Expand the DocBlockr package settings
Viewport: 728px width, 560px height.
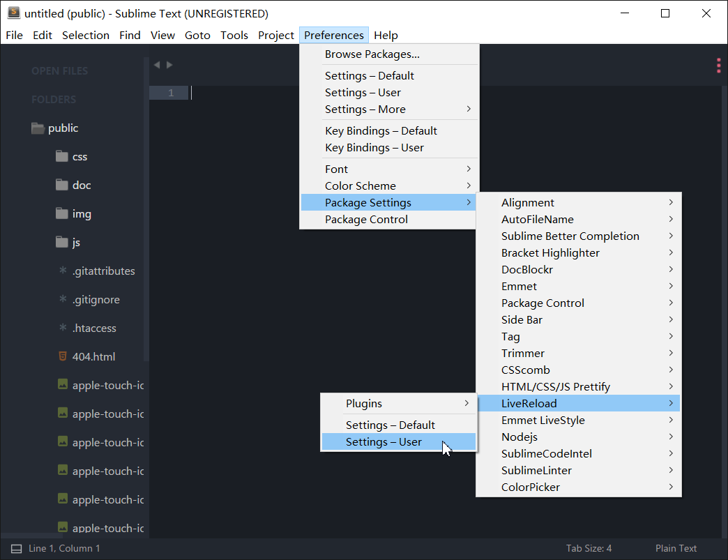579,269
